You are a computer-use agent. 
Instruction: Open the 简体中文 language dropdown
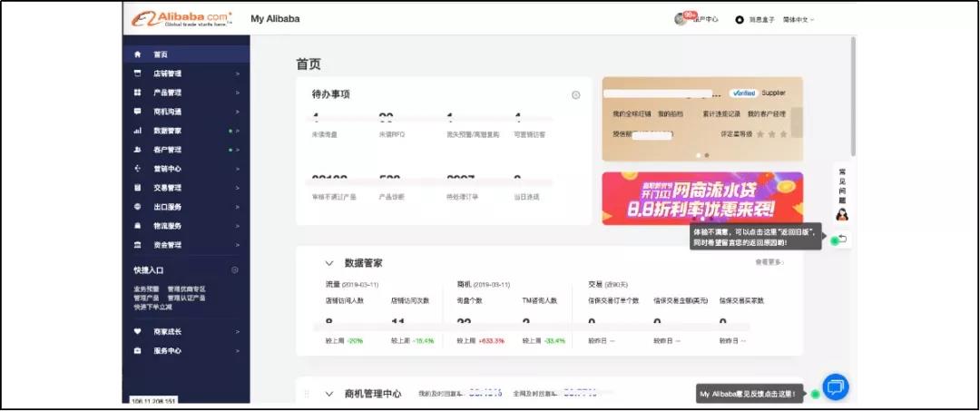(x=799, y=19)
